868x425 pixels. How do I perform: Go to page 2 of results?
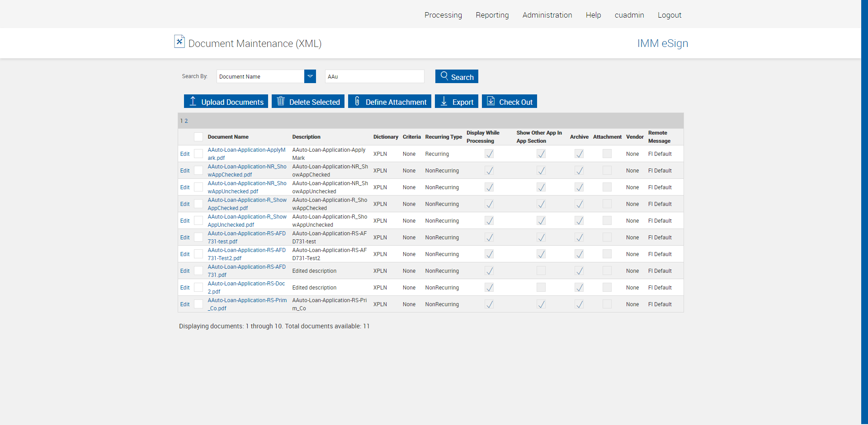[186, 121]
